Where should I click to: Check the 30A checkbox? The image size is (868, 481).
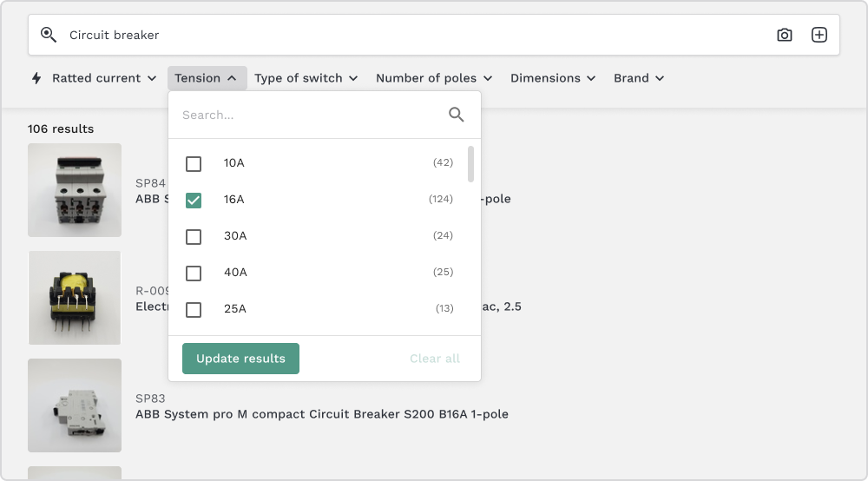[194, 237]
